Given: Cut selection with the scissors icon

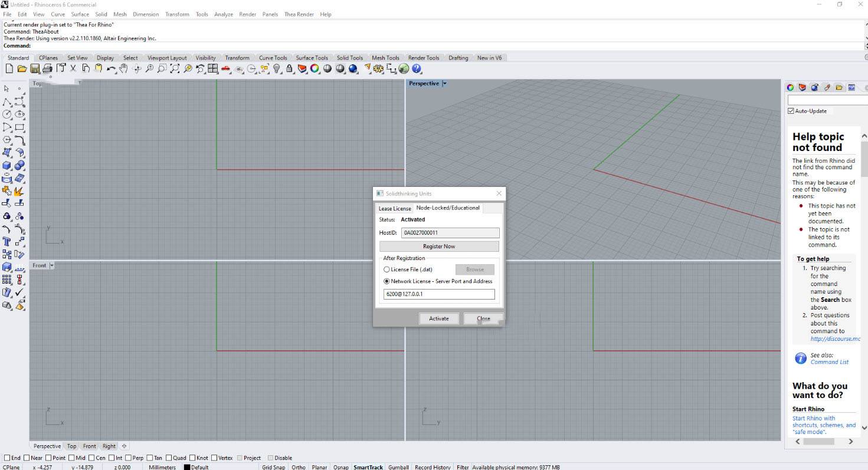Looking at the screenshot, I should [x=73, y=69].
